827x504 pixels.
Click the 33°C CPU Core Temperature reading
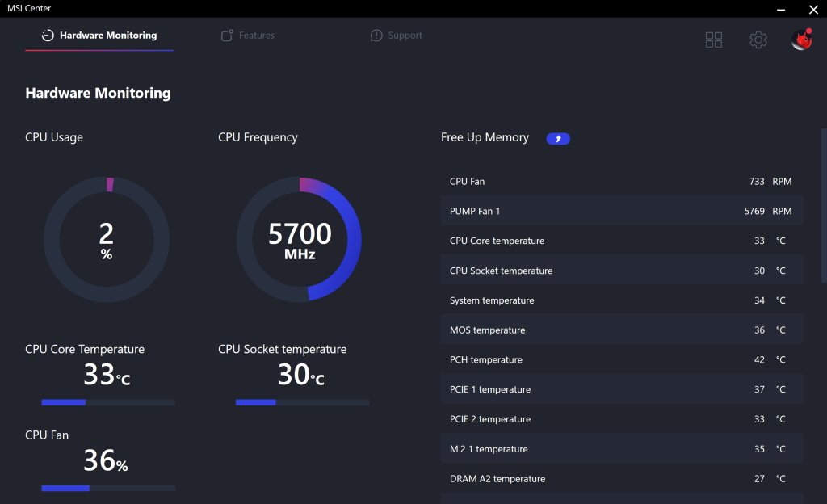coord(107,374)
